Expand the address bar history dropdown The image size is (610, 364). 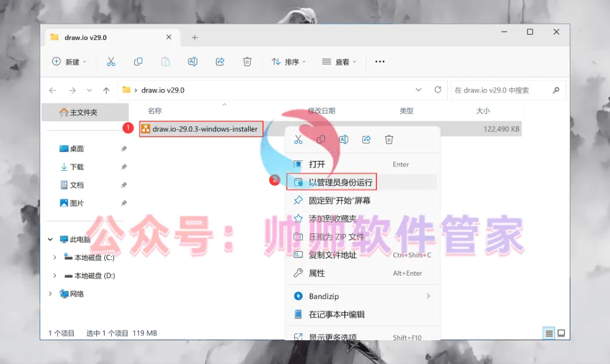coord(418,90)
